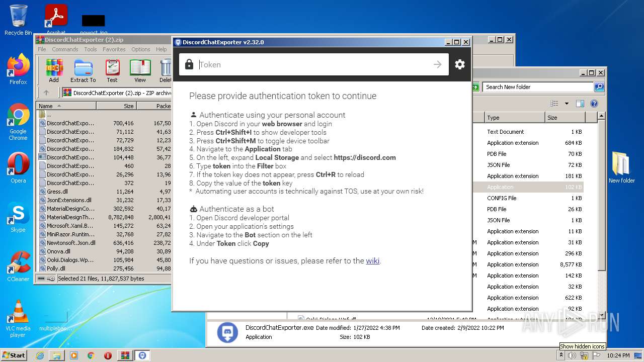Open the wiki link
644x362 pixels.
point(372,260)
